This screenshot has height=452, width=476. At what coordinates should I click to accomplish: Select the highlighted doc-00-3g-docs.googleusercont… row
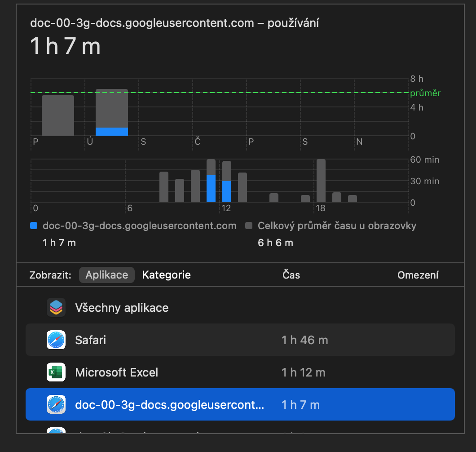coord(240,404)
